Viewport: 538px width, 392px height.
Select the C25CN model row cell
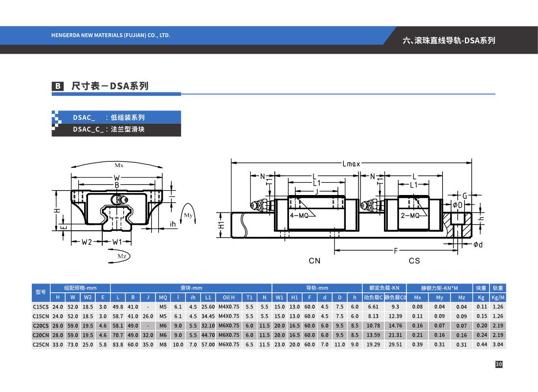[41, 344]
